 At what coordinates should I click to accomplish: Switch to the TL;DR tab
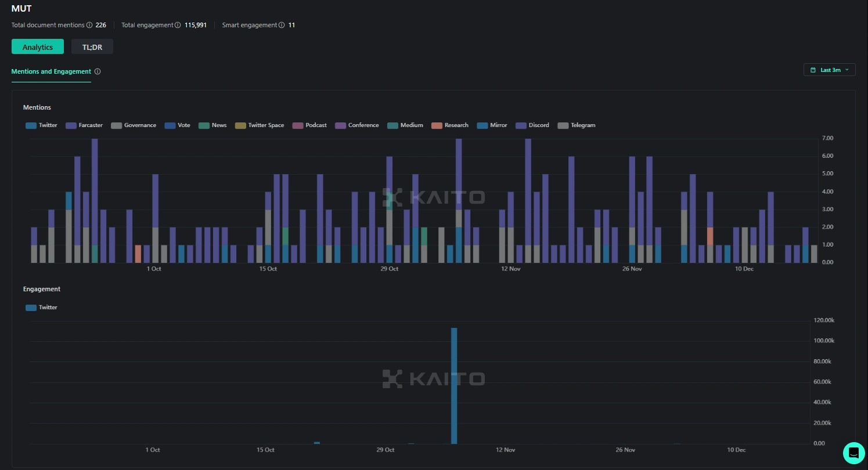point(92,47)
